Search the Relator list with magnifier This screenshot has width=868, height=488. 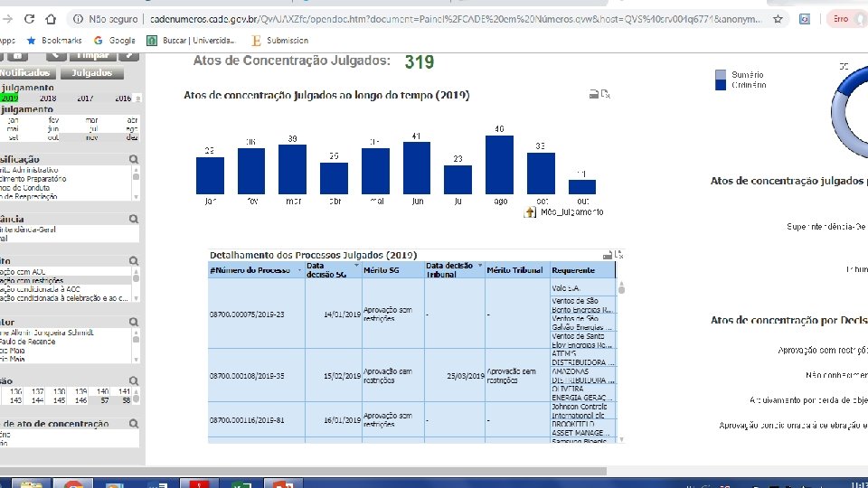[x=134, y=322]
